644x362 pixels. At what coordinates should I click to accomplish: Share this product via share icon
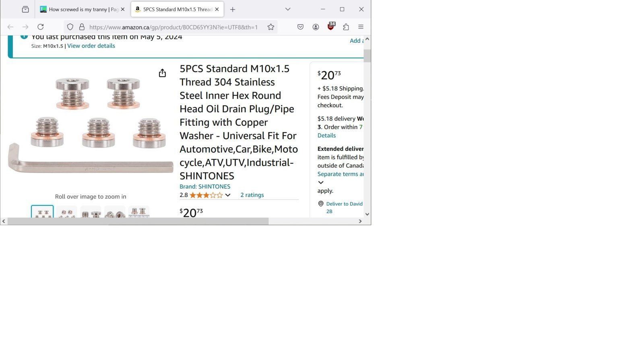pos(162,73)
